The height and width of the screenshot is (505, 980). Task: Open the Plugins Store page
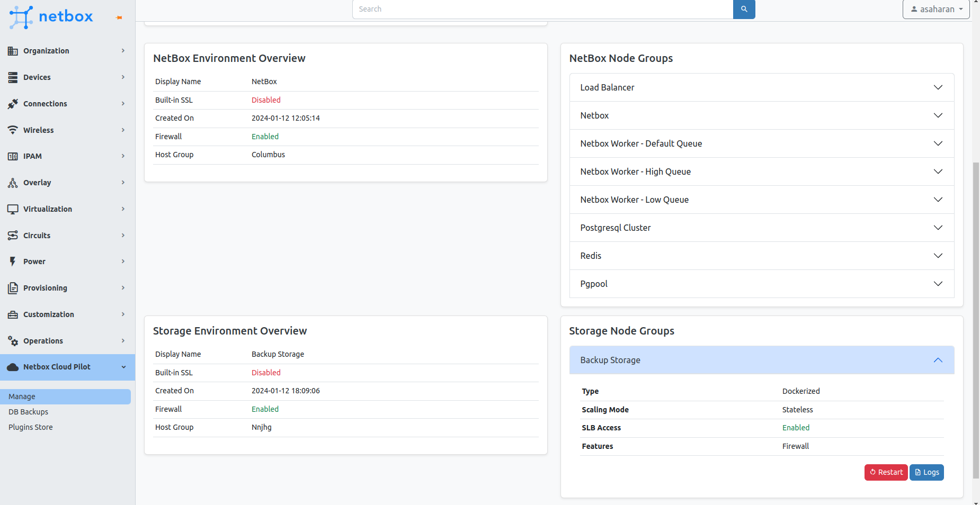[31, 427]
